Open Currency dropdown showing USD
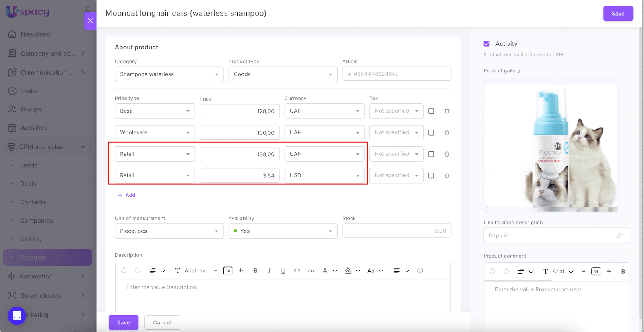Screen dimensions: 644x332 (324, 175)
